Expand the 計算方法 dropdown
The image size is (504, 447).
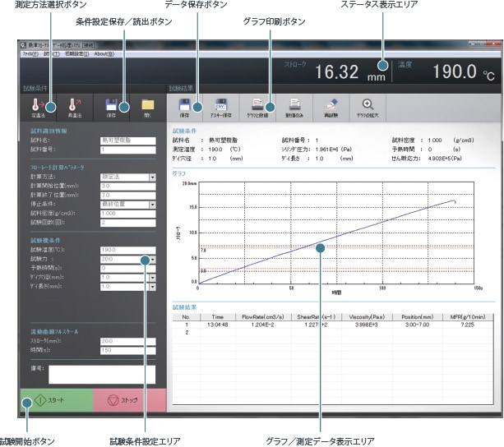coord(152,177)
